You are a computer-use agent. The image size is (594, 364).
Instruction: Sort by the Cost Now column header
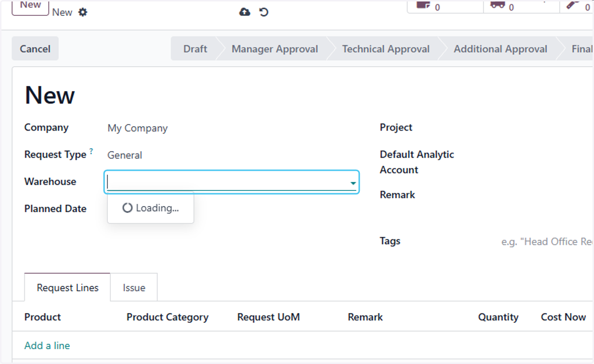click(x=563, y=317)
